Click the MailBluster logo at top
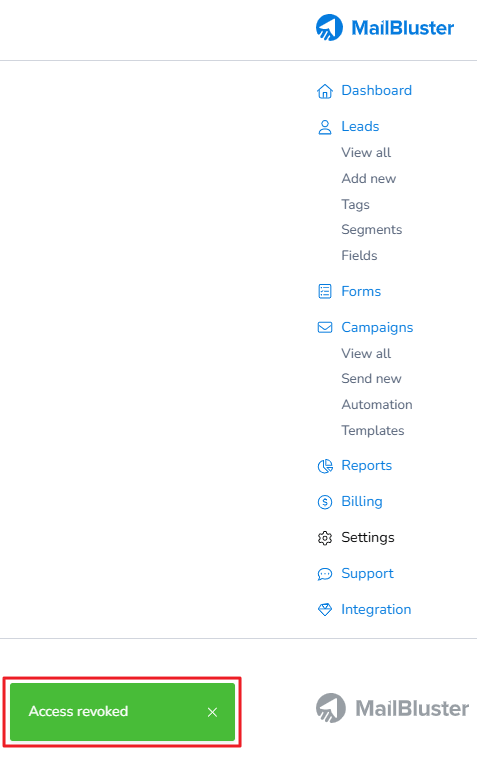This screenshot has width=477, height=759. pos(385,28)
